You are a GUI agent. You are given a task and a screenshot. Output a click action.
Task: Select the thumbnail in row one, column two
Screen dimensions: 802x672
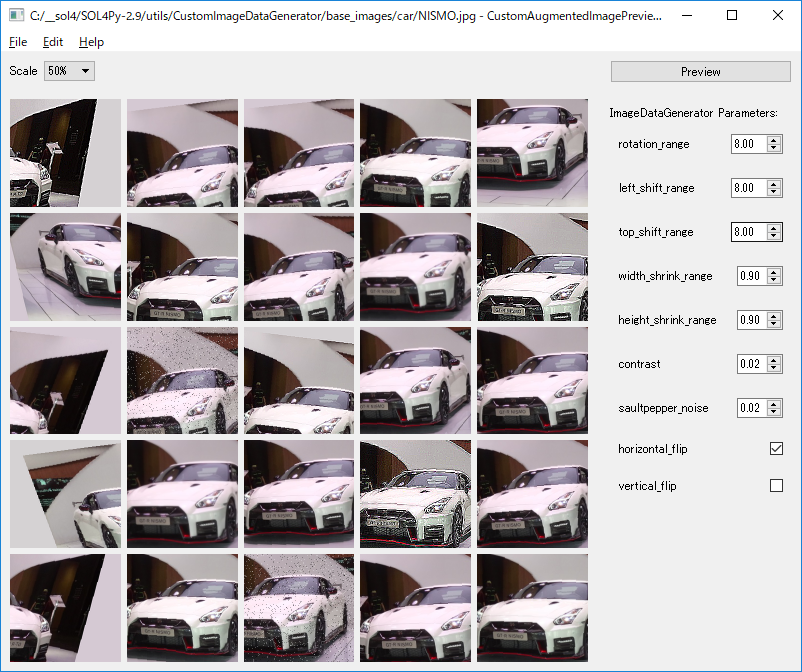point(183,153)
